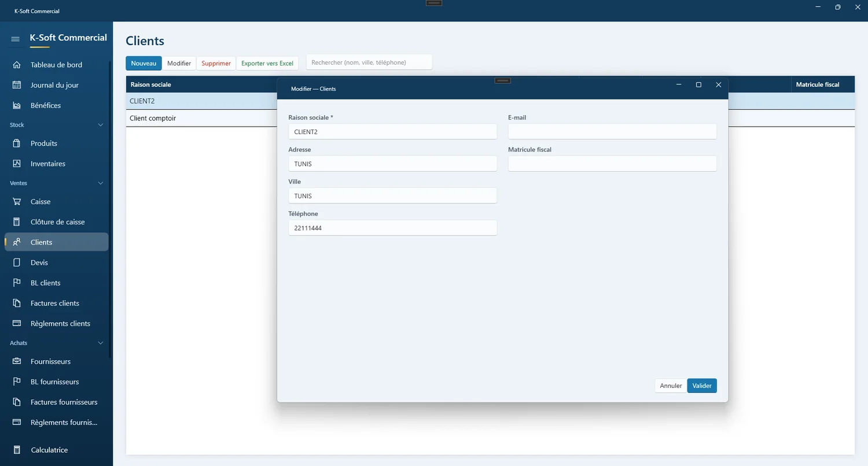This screenshot has height=466, width=868.
Task: Collapse the Ventes section chevron
Action: point(100,183)
